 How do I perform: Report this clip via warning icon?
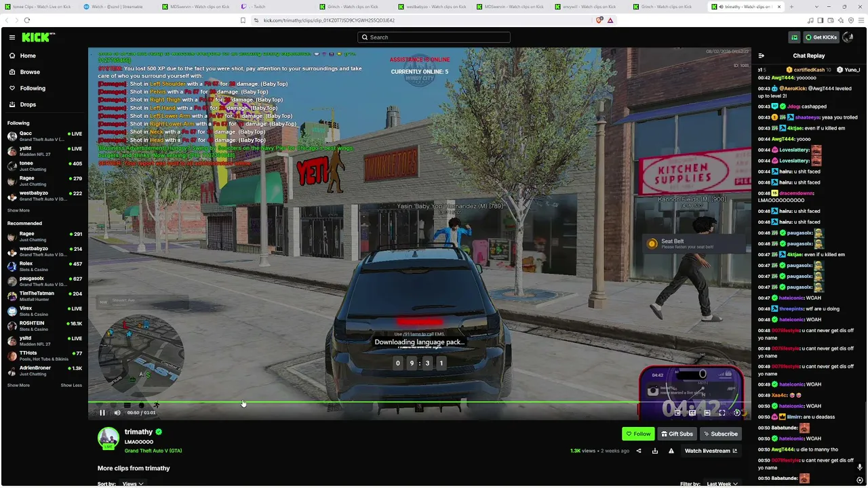671,451
